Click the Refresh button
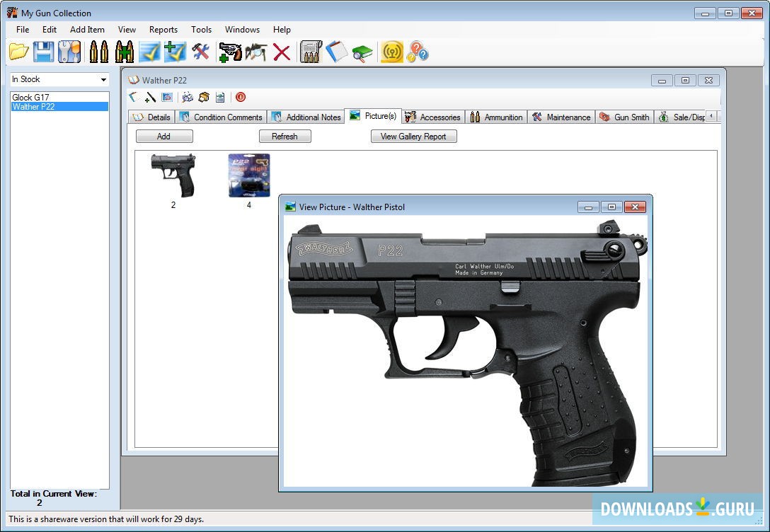 (x=285, y=136)
